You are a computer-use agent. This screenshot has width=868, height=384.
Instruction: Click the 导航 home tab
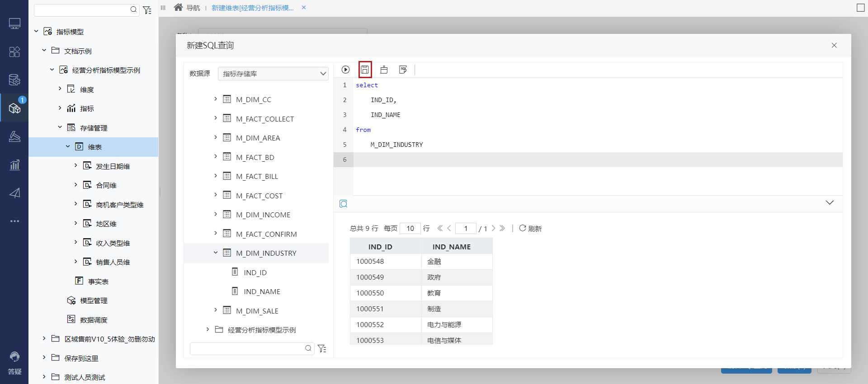pos(187,8)
